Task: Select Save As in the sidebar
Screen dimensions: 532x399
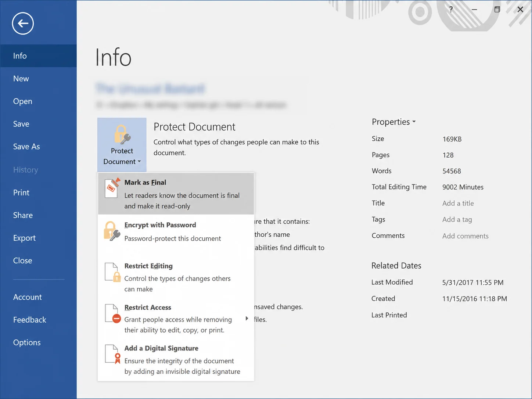Action: tap(26, 147)
